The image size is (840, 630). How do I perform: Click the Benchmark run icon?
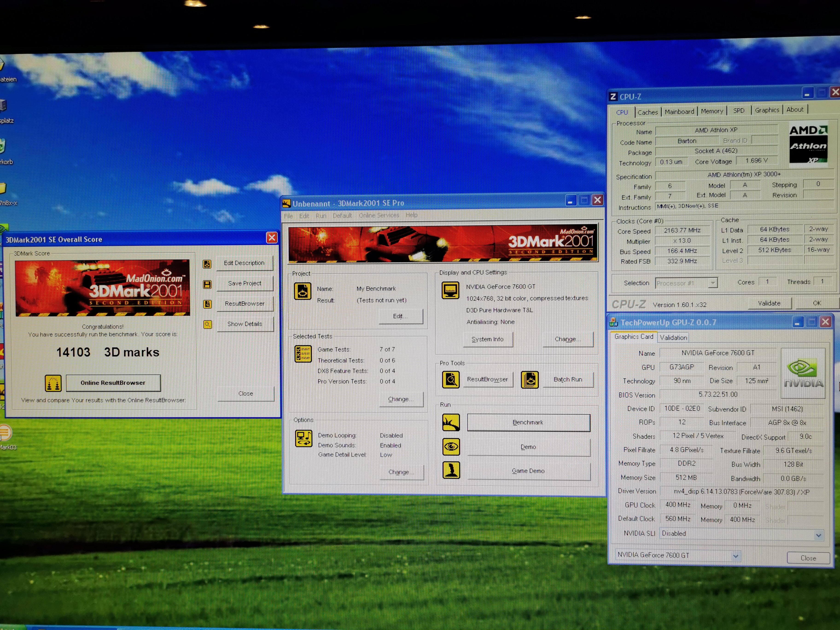[451, 423]
